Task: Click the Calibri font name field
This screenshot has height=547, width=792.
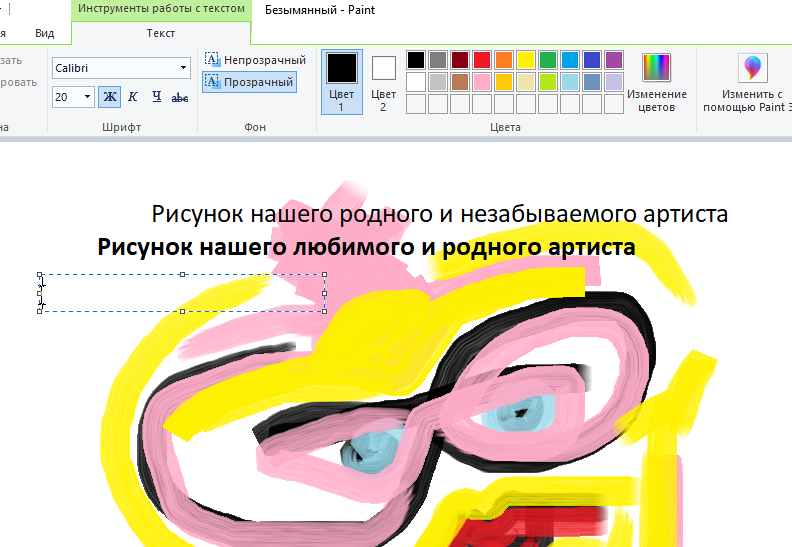Action: (115, 68)
